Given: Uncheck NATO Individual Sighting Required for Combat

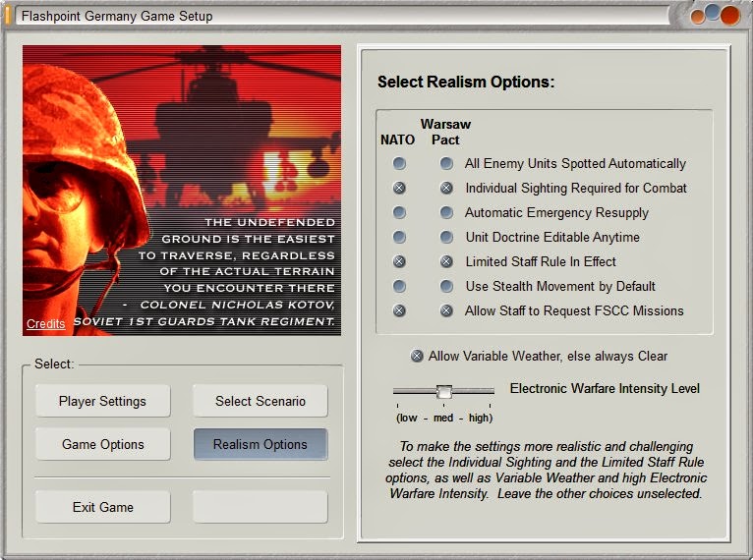Looking at the screenshot, I should (399, 188).
